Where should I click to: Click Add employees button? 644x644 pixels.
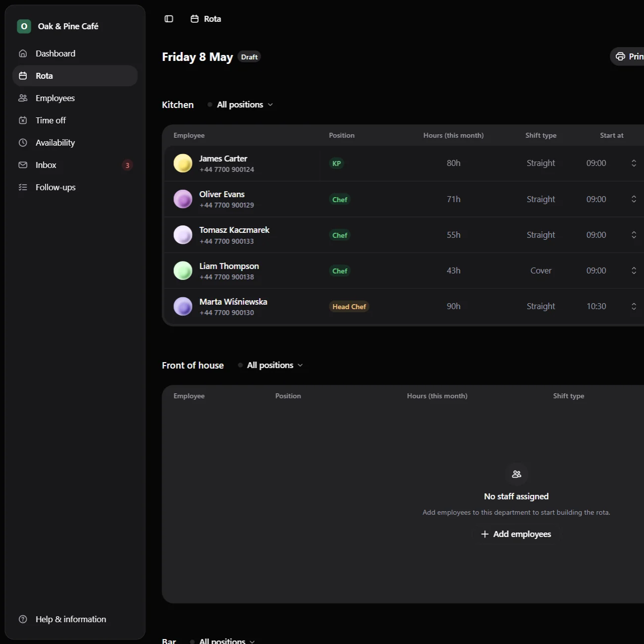[516, 534]
